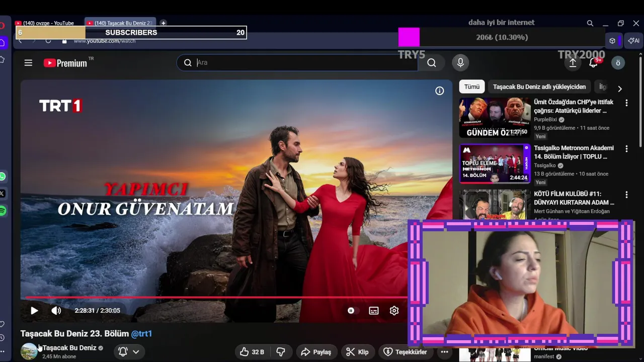644x362 pixels.
Task: Show more filter chips with right arrow
Action: pos(620,88)
